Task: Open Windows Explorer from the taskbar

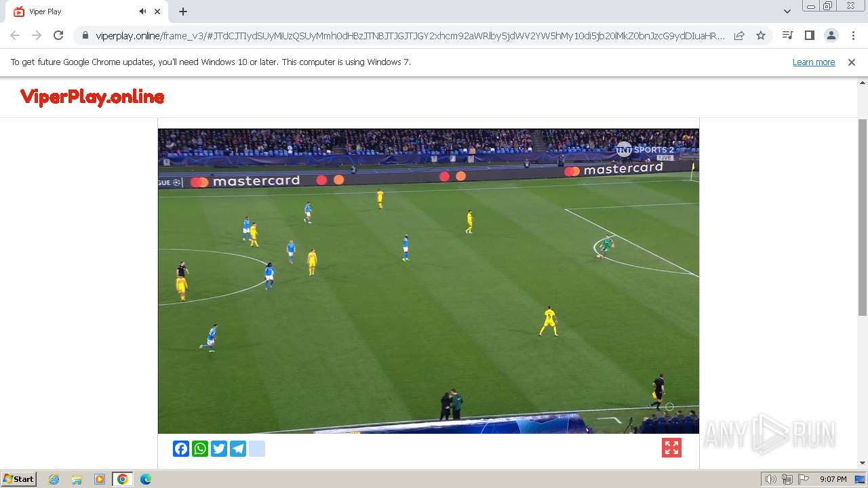Action: (77, 479)
